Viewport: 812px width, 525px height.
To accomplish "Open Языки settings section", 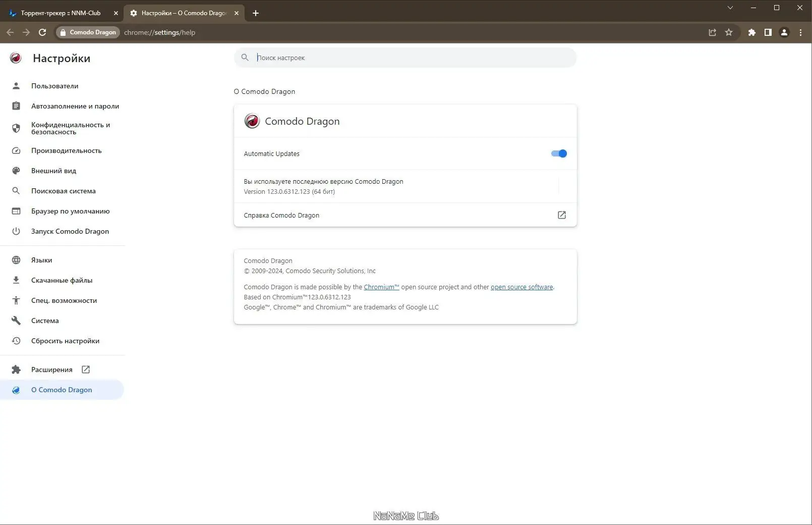I will click(63, 260).
